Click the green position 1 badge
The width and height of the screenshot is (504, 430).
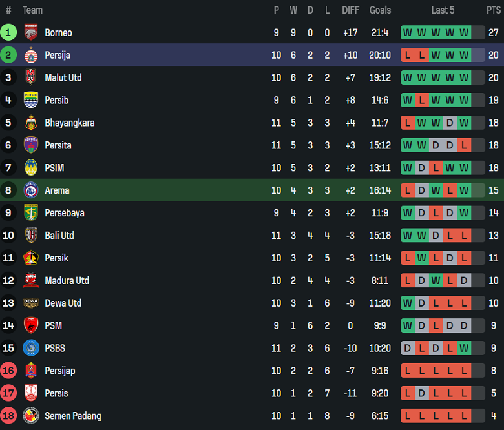pyautogui.click(x=8, y=32)
